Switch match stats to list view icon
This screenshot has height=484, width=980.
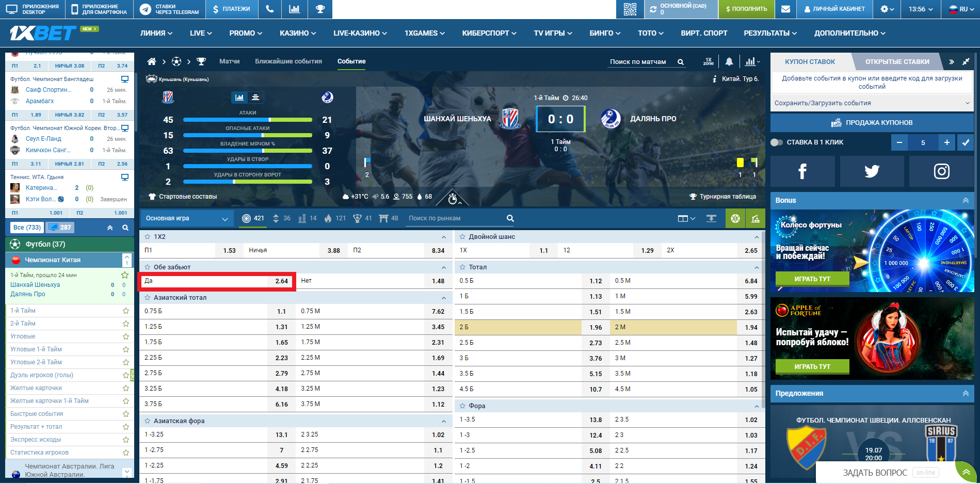[255, 97]
